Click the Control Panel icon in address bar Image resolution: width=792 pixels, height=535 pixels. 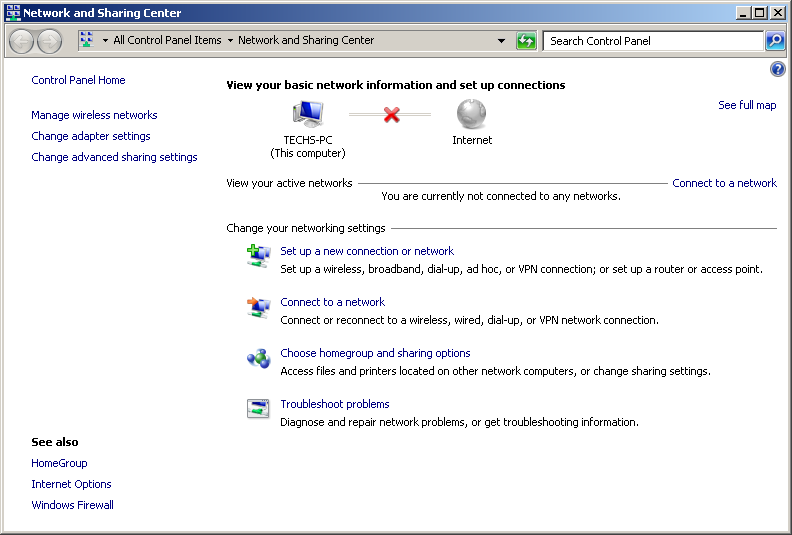point(87,40)
